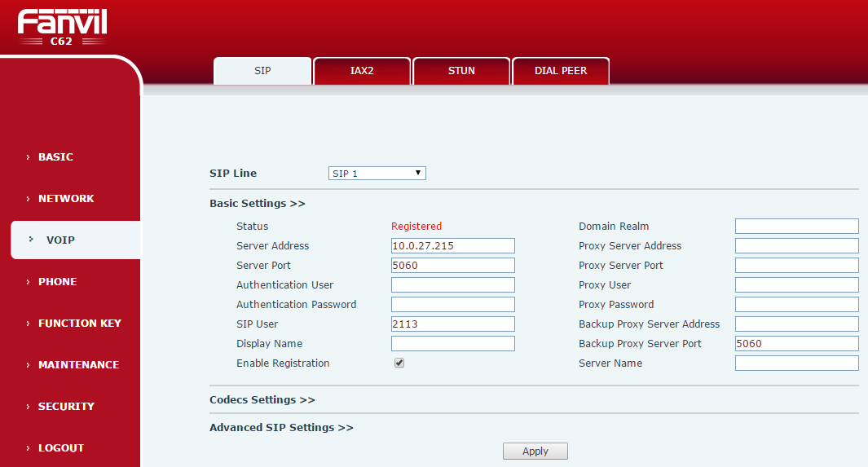The height and width of the screenshot is (467, 868).
Task: Go to the DIAL PEER tab
Action: click(x=561, y=71)
